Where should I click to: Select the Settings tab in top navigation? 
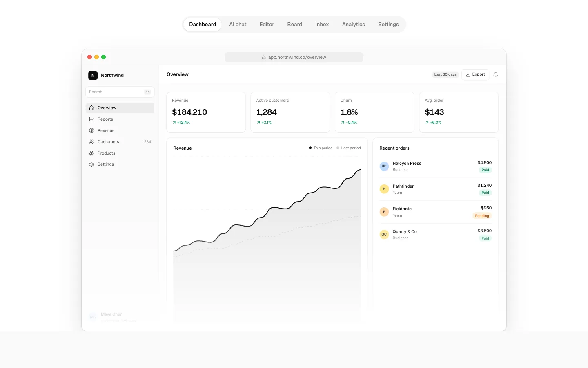tap(388, 25)
